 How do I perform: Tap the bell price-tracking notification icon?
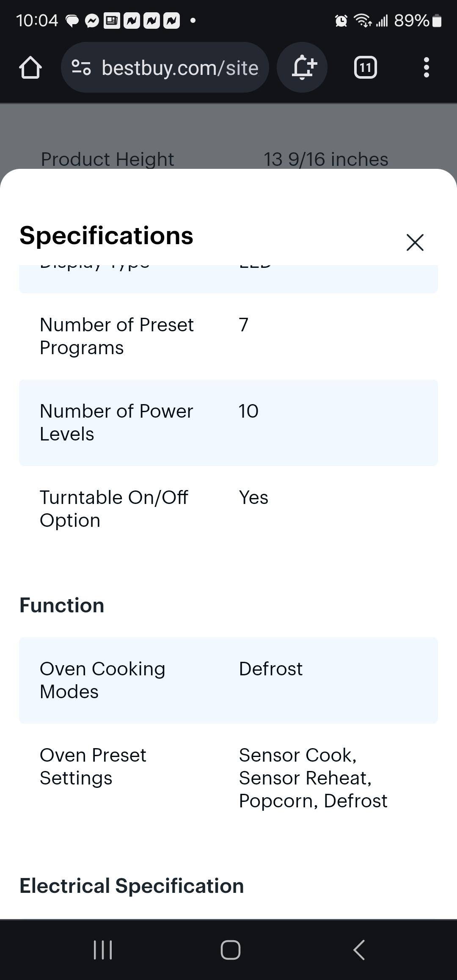302,68
